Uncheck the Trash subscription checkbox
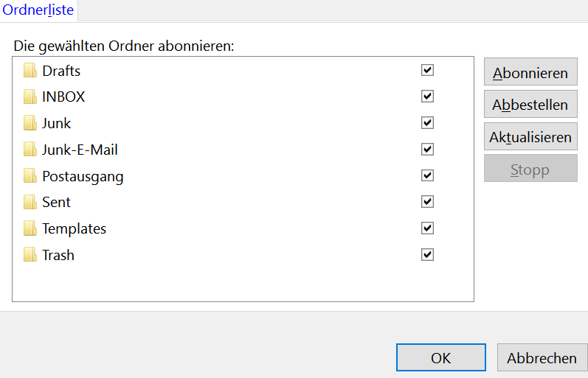The image size is (588, 378). point(427,255)
